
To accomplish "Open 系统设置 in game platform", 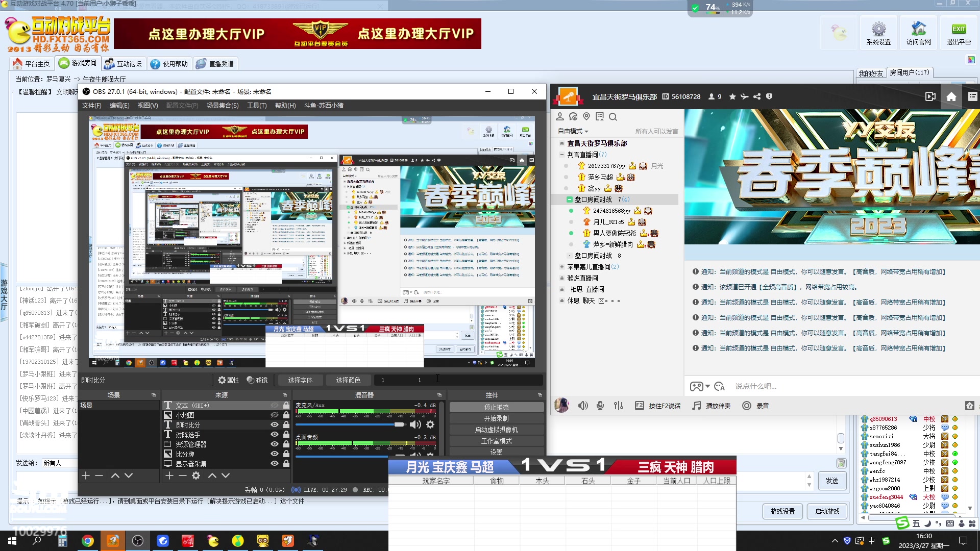I will 878,34.
